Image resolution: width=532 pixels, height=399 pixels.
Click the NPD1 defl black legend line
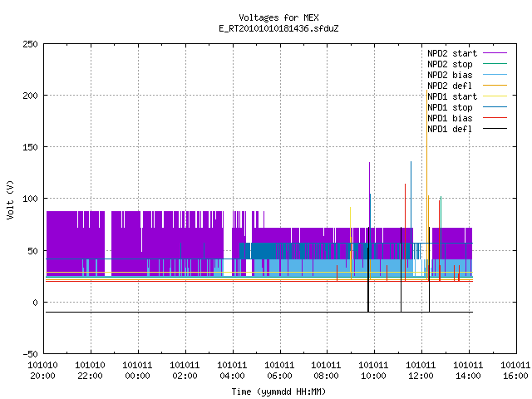click(x=495, y=129)
